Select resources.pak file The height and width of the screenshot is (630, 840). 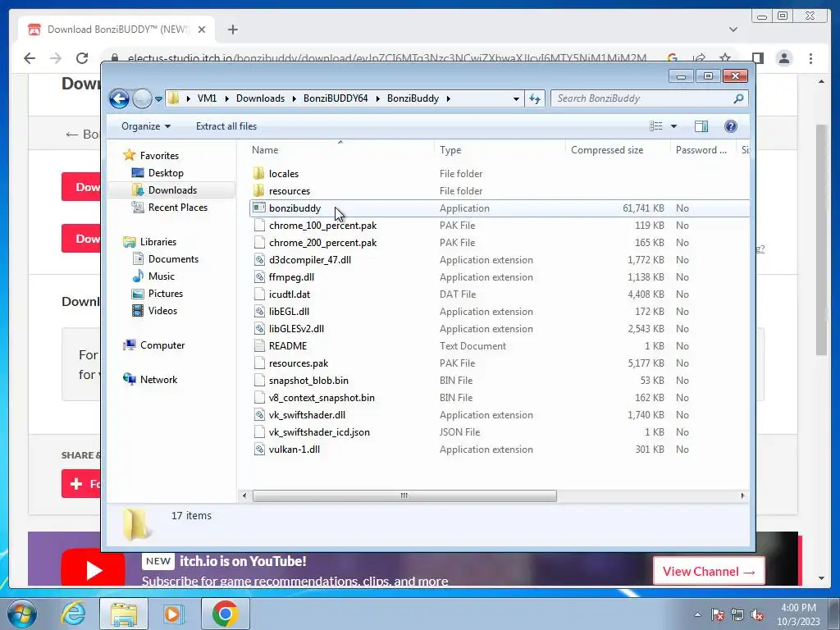299,363
